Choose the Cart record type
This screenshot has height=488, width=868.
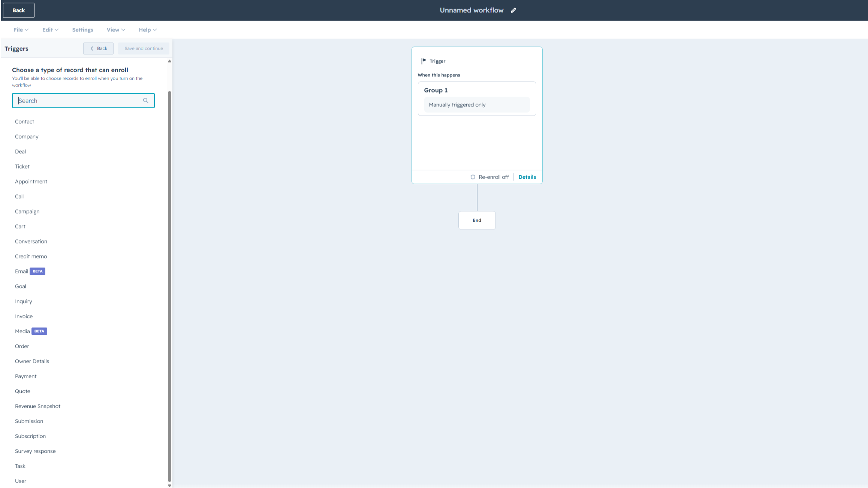point(20,226)
